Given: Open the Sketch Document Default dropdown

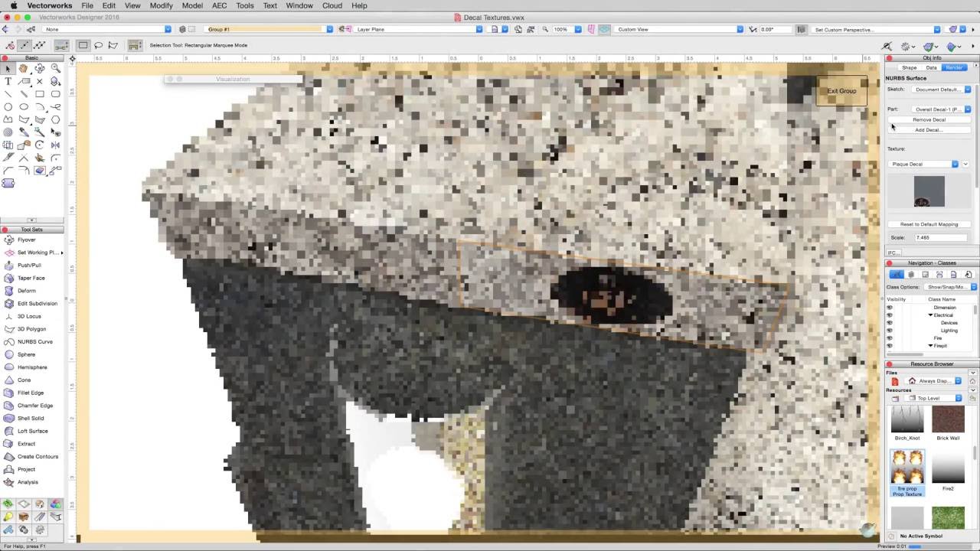Looking at the screenshot, I should 941,90.
